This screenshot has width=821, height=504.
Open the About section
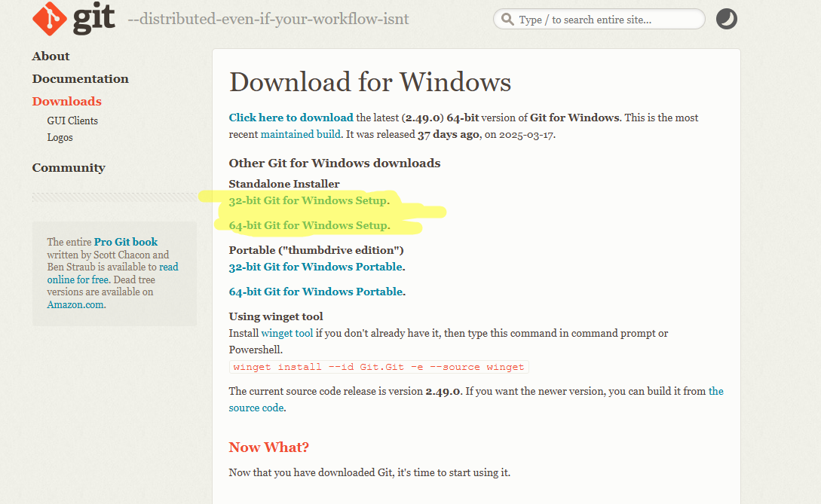51,56
